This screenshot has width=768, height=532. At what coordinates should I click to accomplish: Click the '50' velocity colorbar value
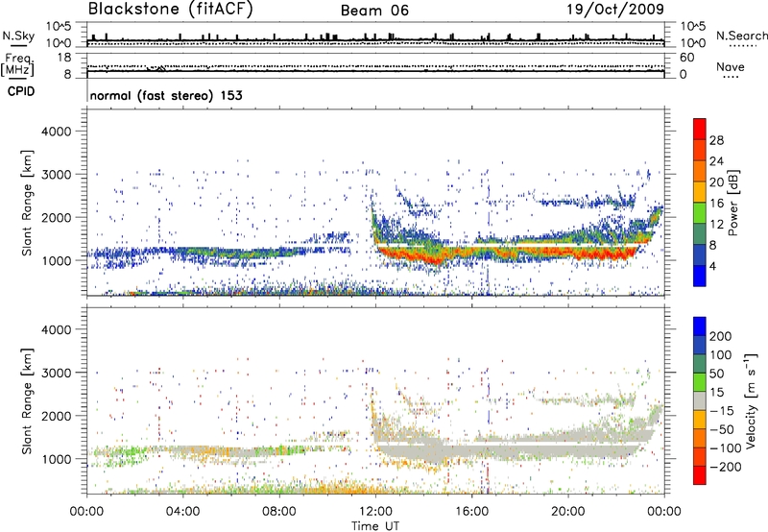pos(717,374)
